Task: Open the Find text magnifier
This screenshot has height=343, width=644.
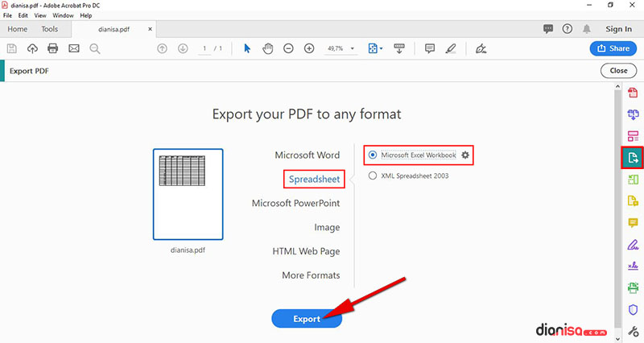Action: click(95, 48)
